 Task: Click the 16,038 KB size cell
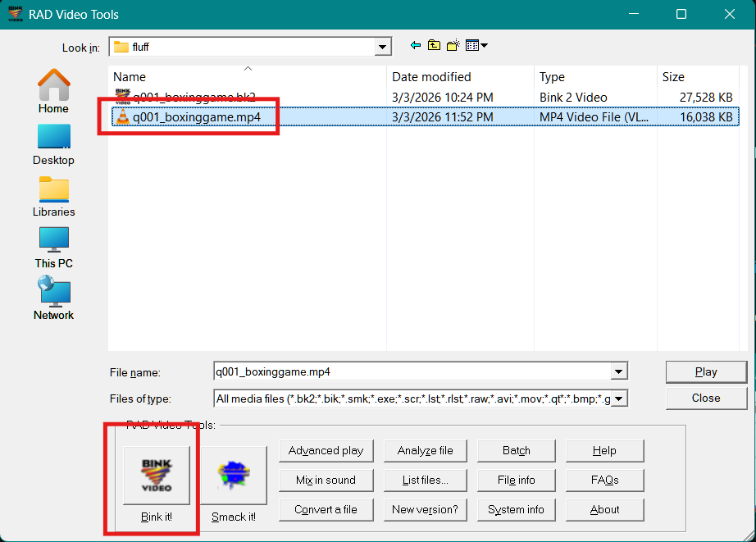[x=706, y=117]
